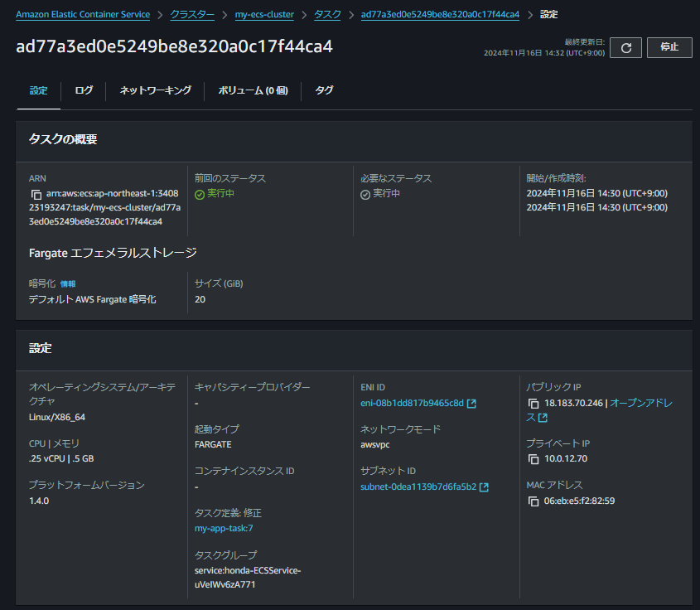The image size is (700, 610).
Task: Open external link icon next to subnet ID
Action: point(484,487)
